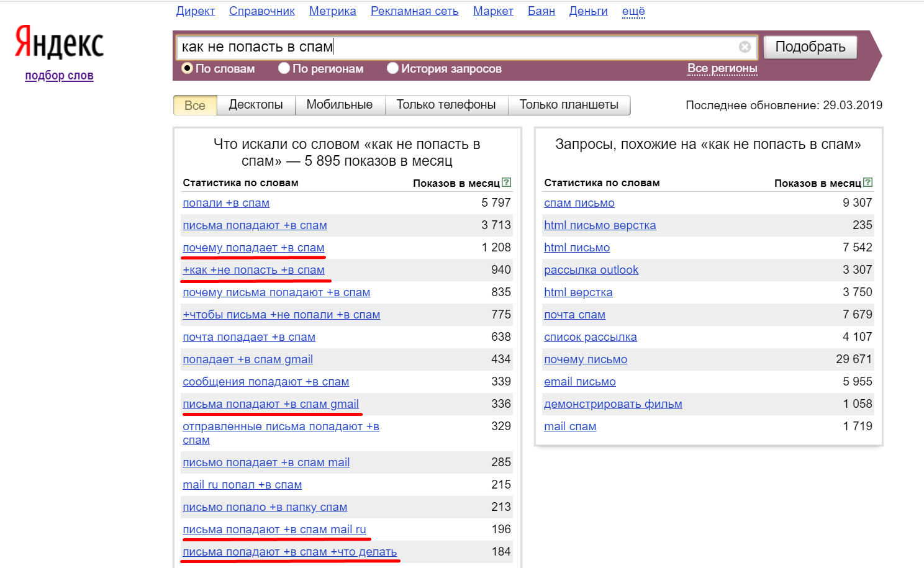The image size is (924, 568).
Task: Choose the 'История запросов' radio option
Action: coord(392,68)
